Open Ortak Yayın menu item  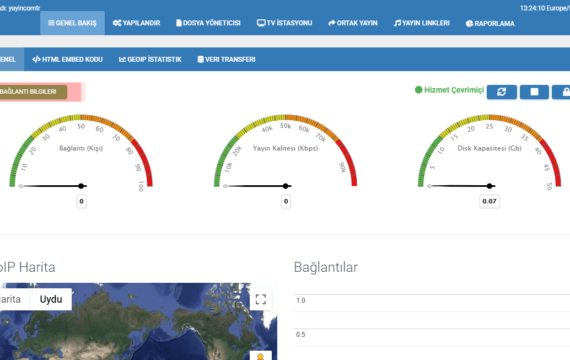click(x=353, y=23)
